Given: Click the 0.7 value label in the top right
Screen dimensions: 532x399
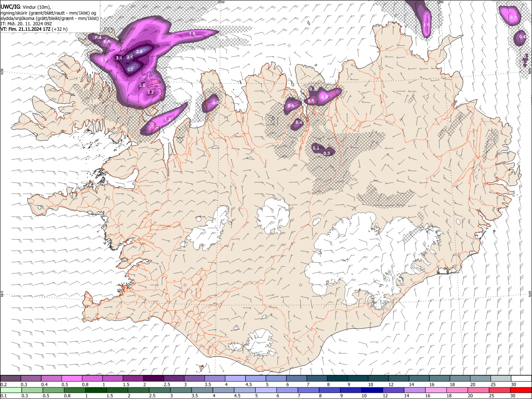Looking at the screenshot, I should coord(513,17).
